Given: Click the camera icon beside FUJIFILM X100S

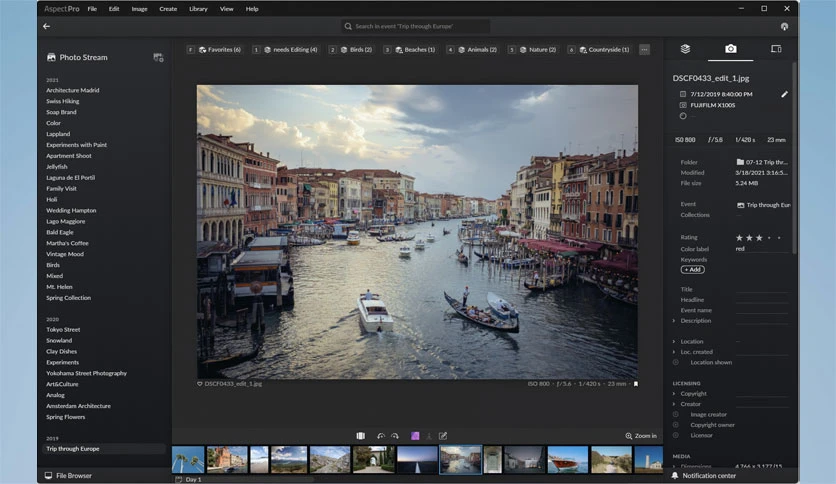Looking at the screenshot, I should pos(683,105).
